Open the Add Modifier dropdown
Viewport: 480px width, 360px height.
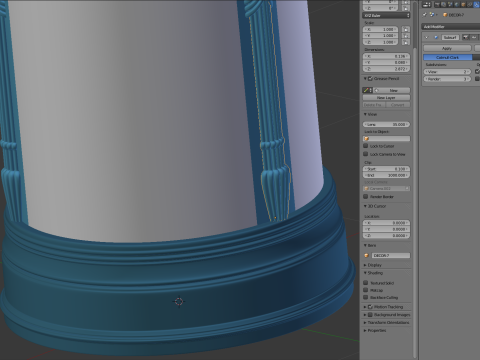[451, 27]
